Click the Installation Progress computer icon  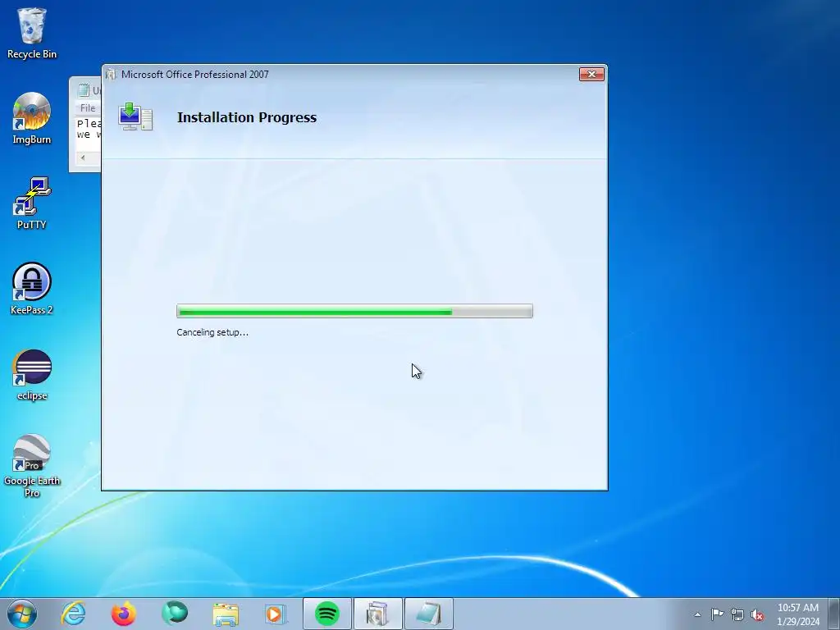point(135,116)
